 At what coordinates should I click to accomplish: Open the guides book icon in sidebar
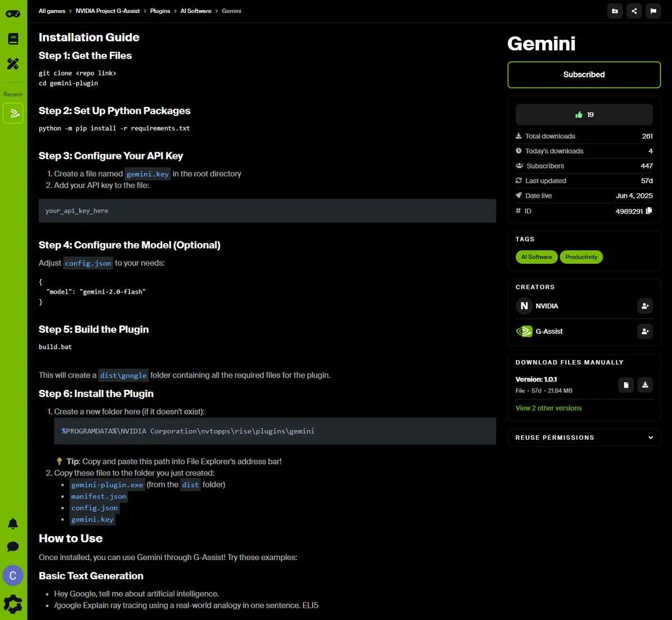click(13, 39)
